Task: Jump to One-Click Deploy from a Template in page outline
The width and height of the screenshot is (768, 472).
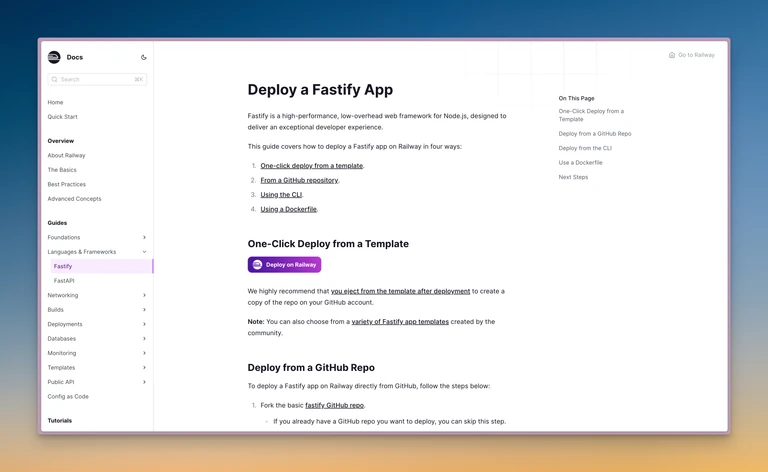Action: (591, 115)
